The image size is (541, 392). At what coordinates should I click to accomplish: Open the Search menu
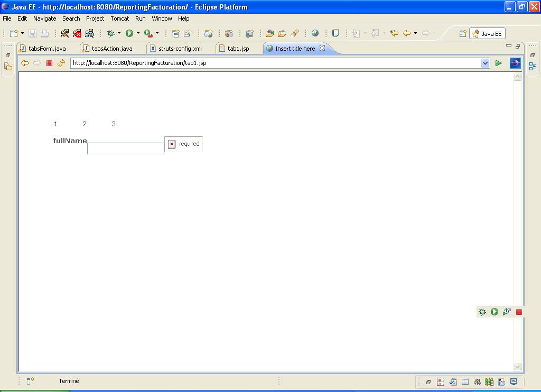[x=71, y=18]
